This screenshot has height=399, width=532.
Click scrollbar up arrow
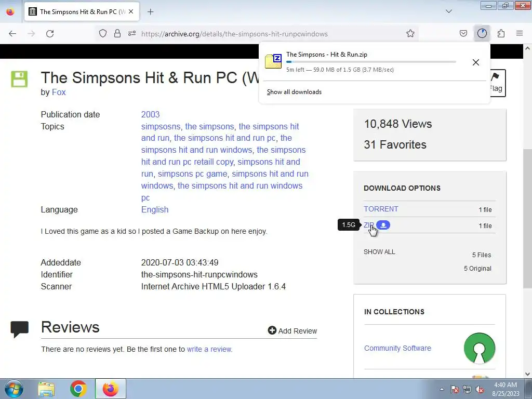tap(527, 48)
